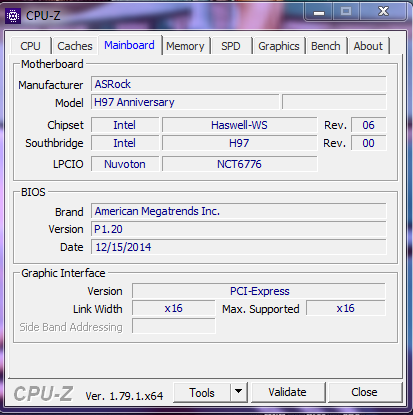This screenshot has width=413, height=415.
Task: Click the Link Width x16 value
Action: pos(173,308)
